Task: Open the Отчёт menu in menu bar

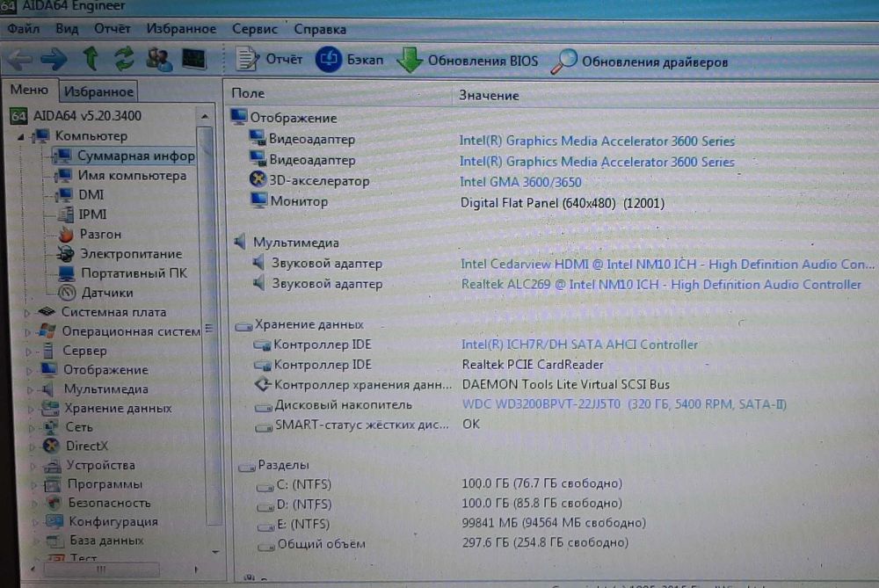Action: tap(113, 29)
